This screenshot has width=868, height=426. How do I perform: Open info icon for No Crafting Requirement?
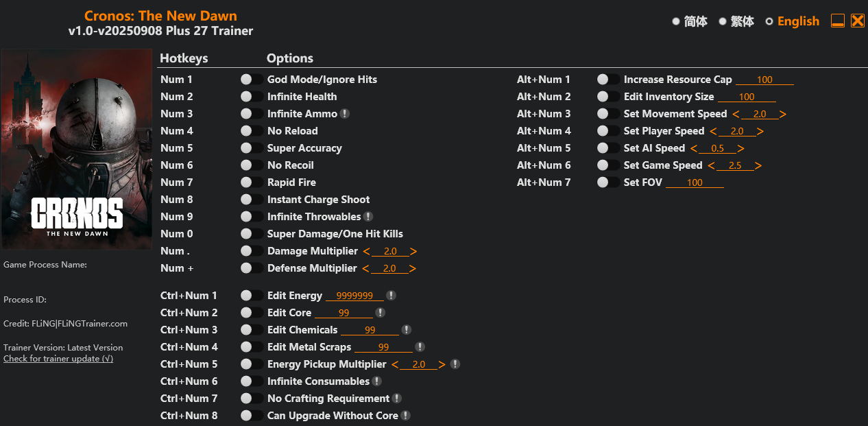pos(397,399)
